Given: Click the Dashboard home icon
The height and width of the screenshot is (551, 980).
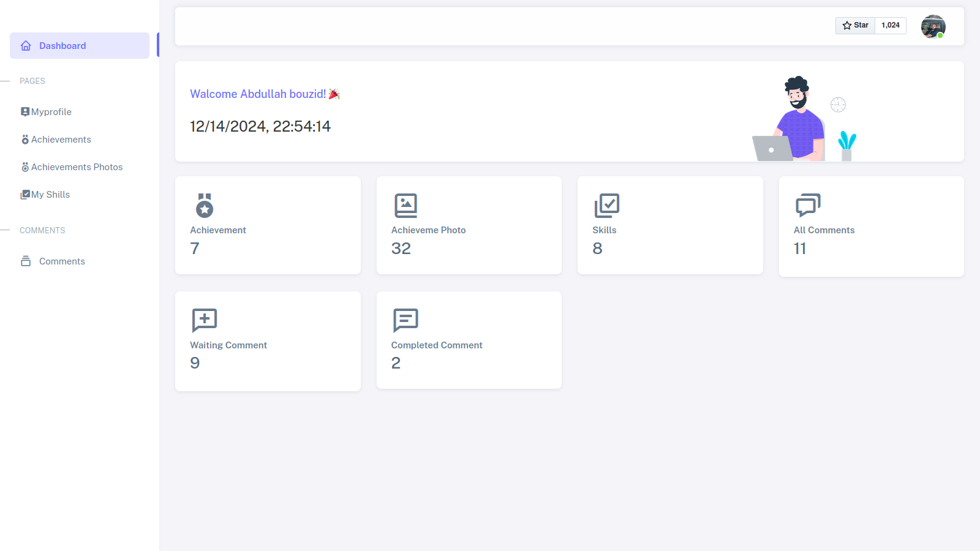Looking at the screenshot, I should [26, 46].
